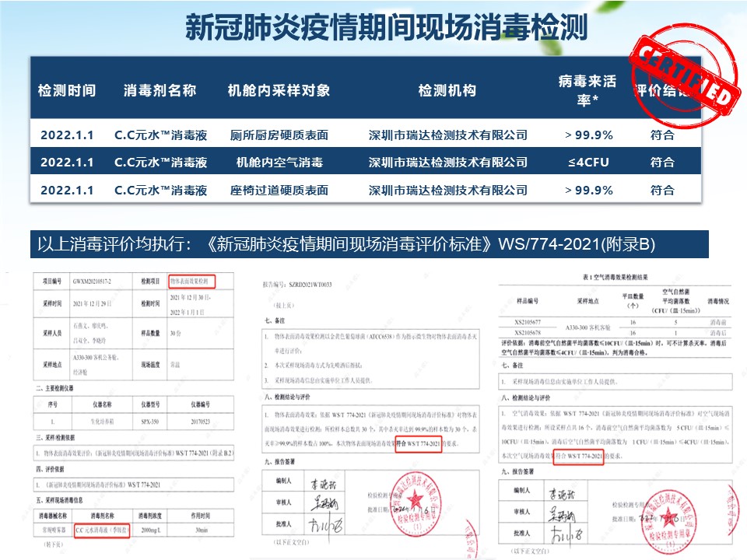Click the 检测机构 column header

(447, 90)
